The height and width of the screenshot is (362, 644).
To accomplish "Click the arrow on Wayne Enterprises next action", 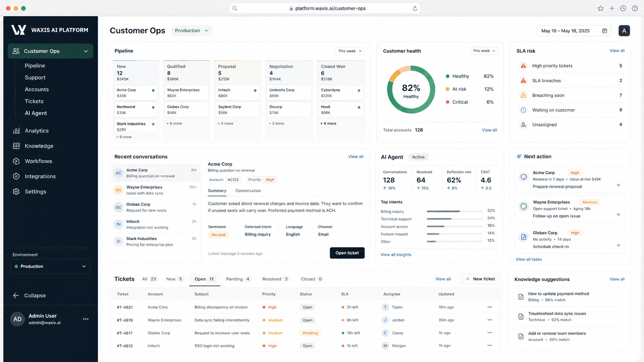I will (618, 215).
